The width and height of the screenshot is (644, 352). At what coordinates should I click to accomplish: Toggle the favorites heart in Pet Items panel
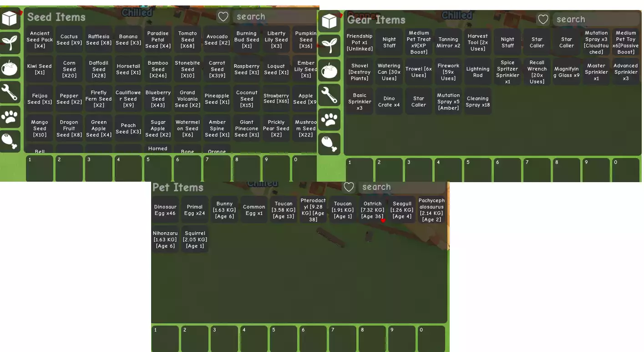click(x=349, y=187)
